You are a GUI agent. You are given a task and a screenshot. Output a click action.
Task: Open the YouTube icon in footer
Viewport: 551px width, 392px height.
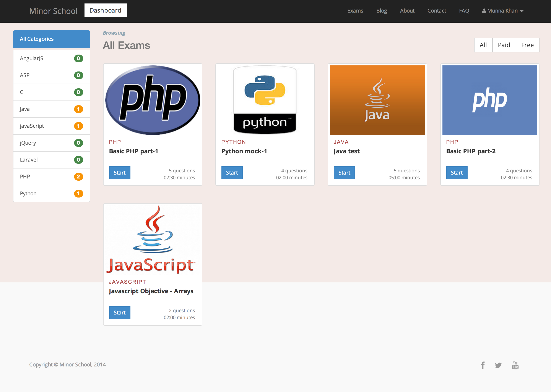pyautogui.click(x=515, y=365)
